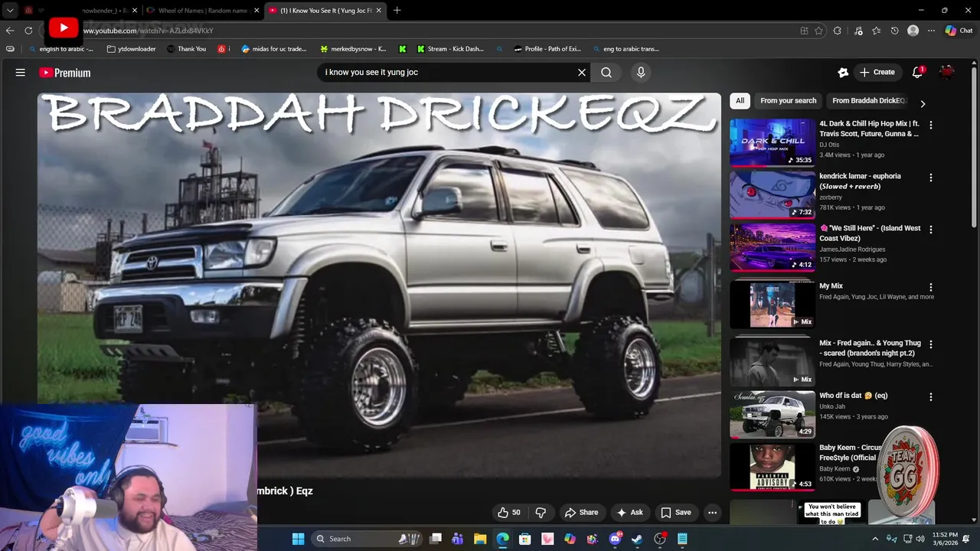Screen dimensions: 980x551
Task: Open options for kendrick lamar euphoria video
Action: (931, 178)
